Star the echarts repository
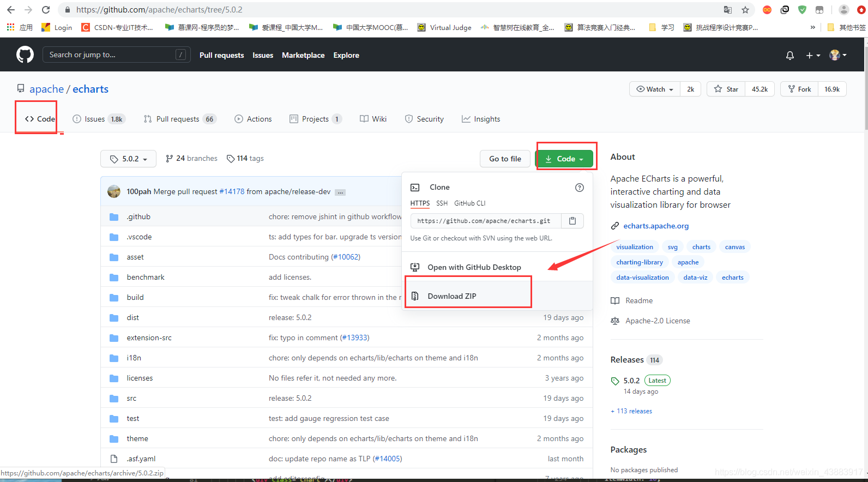 coord(726,89)
